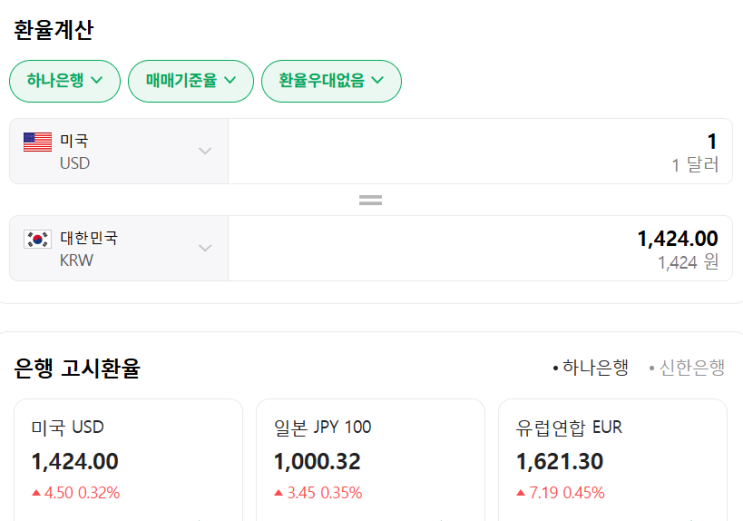This screenshot has width=743, height=521.
Task: Select the 하나은행 tab in 고시환율
Action: (591, 368)
